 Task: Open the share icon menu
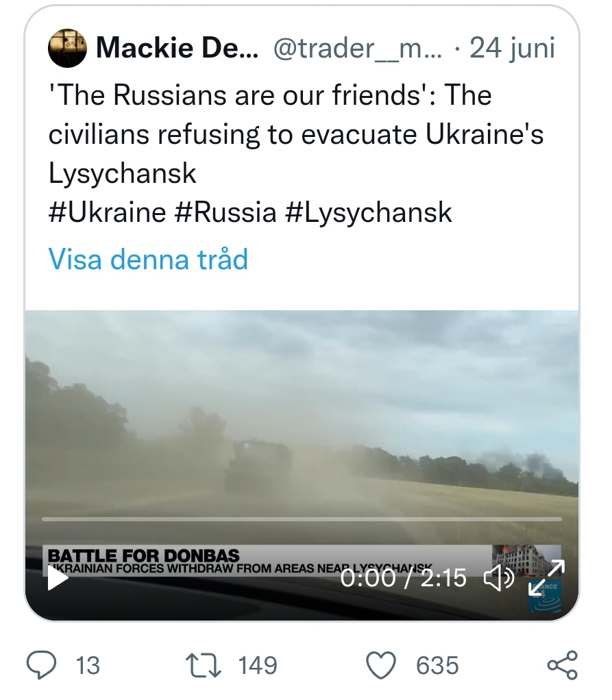point(563,664)
